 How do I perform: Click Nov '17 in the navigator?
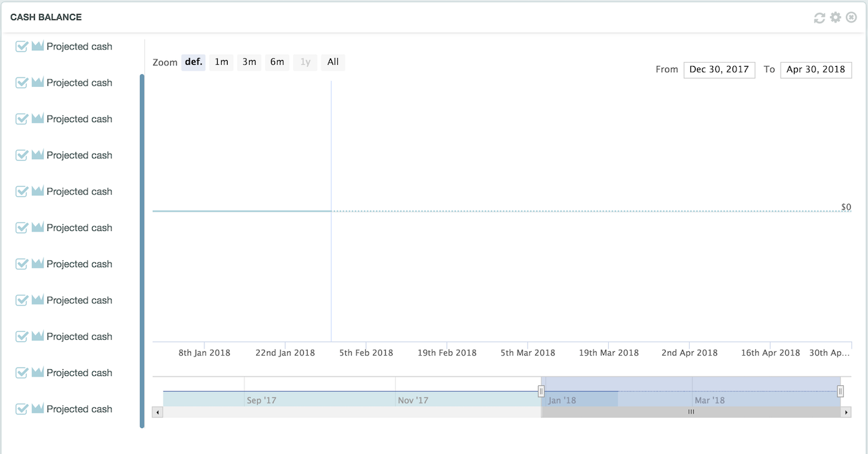(x=413, y=401)
